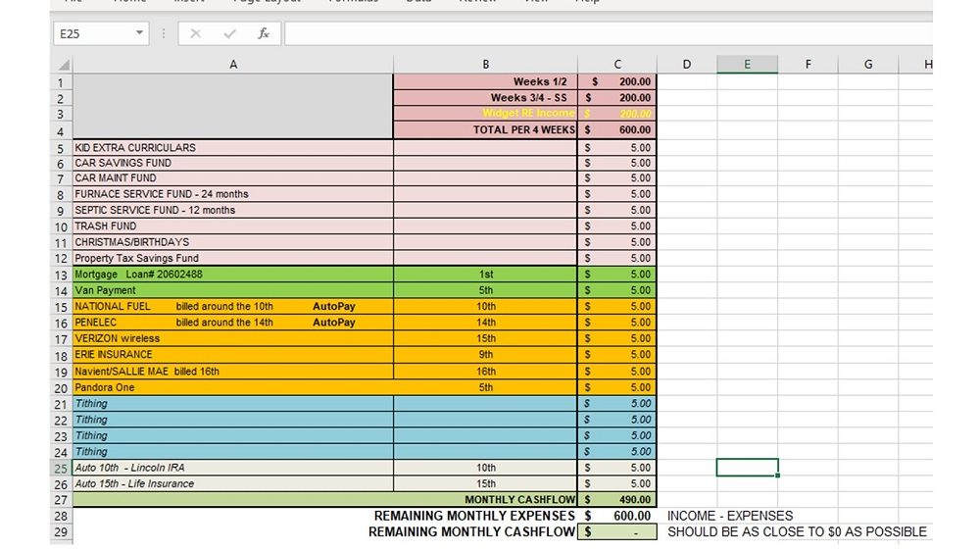Click the remaining cashflow dash cell in row 29

click(617, 532)
